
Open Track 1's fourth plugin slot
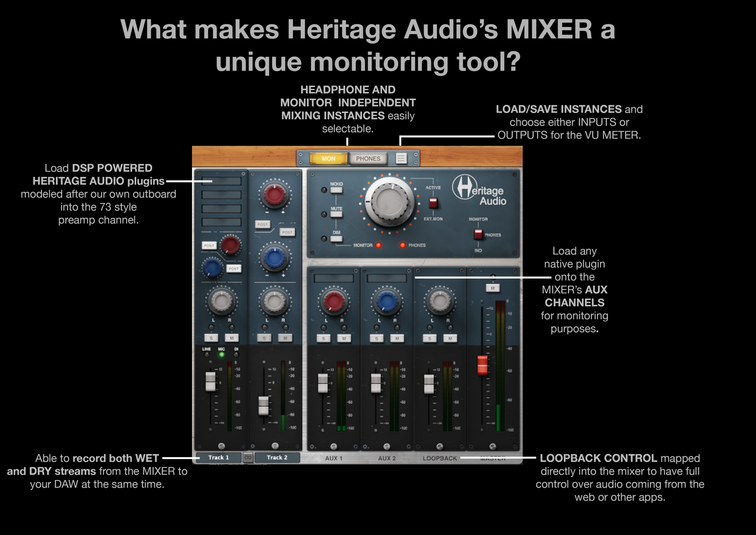(x=221, y=222)
